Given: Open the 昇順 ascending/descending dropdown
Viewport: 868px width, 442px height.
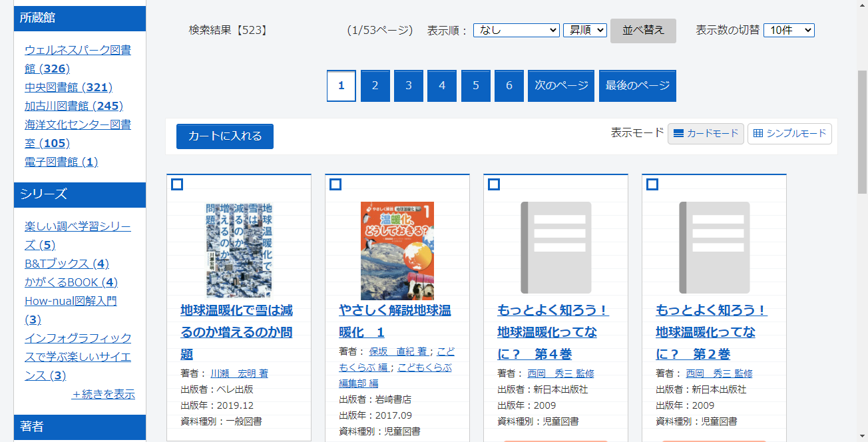Looking at the screenshot, I should point(584,30).
